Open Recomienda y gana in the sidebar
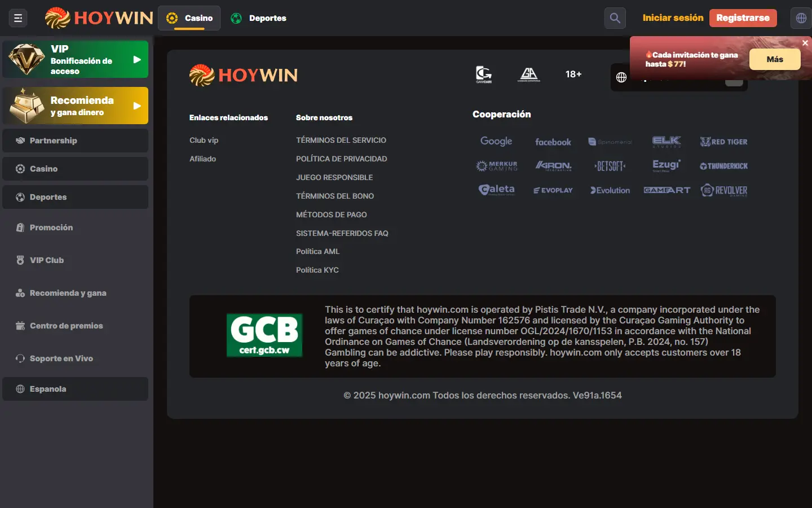The image size is (812, 508). click(x=76, y=293)
